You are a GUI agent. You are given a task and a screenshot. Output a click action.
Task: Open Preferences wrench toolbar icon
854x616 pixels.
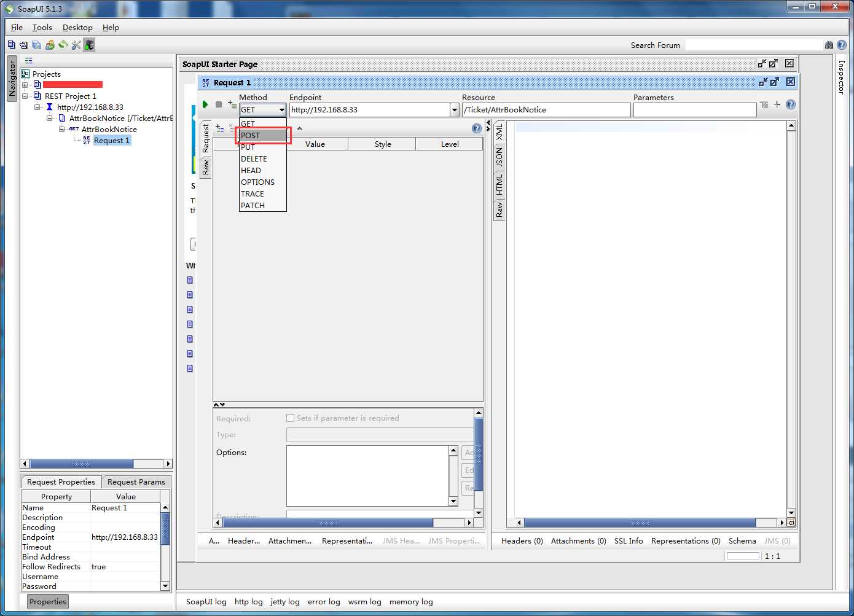click(76, 45)
